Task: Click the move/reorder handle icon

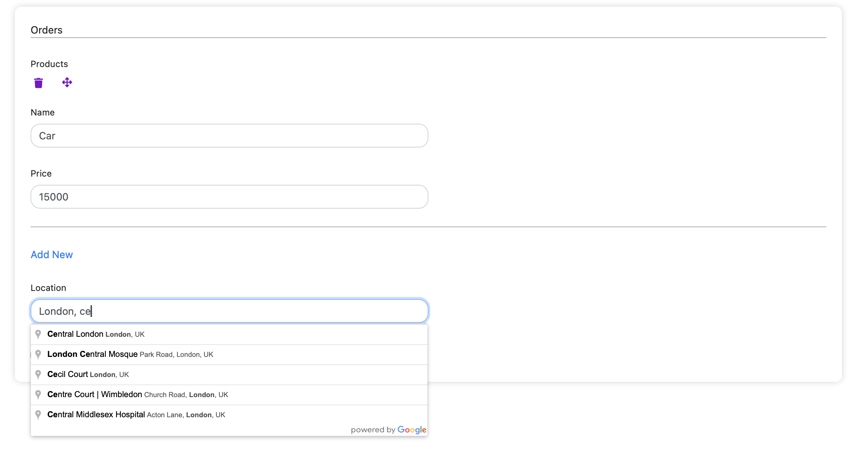Action: [67, 82]
